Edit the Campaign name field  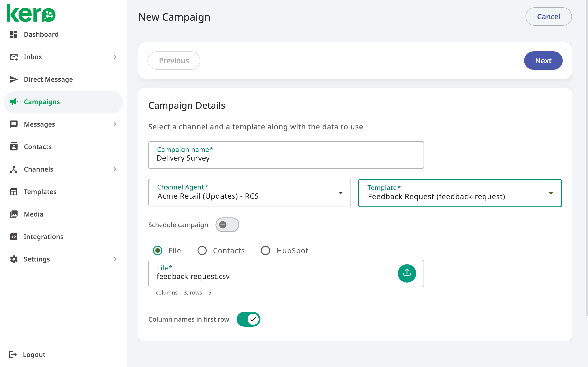click(x=286, y=155)
